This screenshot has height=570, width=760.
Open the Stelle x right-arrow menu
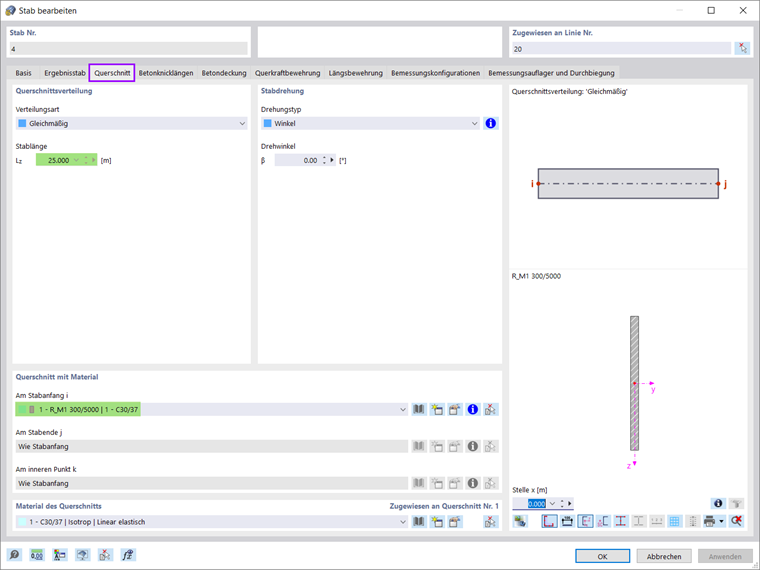point(570,504)
